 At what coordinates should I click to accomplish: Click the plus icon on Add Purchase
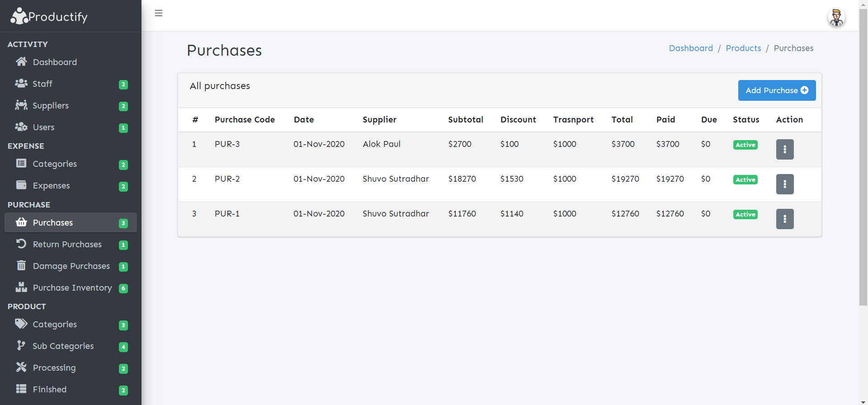pos(805,90)
